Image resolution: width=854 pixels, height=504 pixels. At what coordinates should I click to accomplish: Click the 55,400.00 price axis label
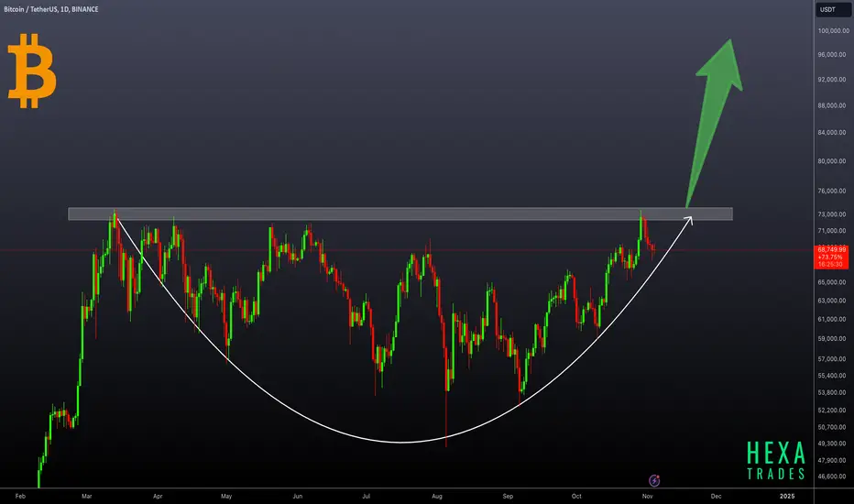(832, 376)
